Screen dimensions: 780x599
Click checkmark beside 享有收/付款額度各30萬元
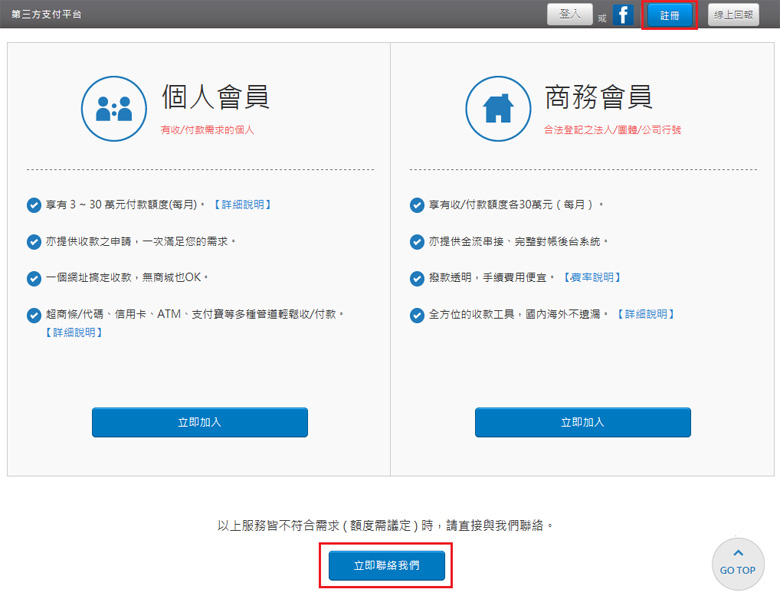(x=417, y=205)
